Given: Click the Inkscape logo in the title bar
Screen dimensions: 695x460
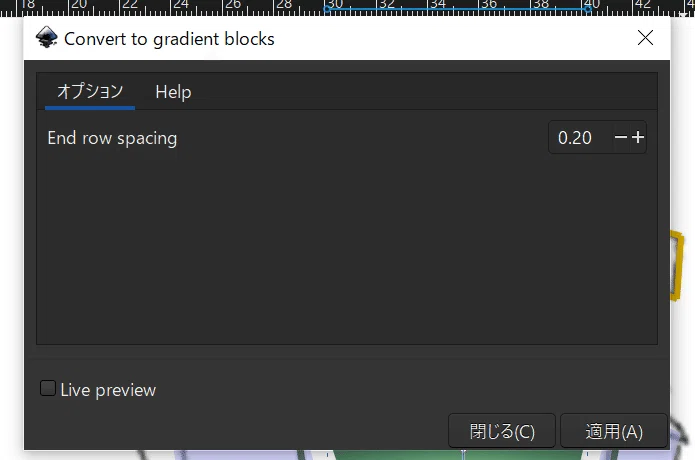Looking at the screenshot, I should [47, 37].
